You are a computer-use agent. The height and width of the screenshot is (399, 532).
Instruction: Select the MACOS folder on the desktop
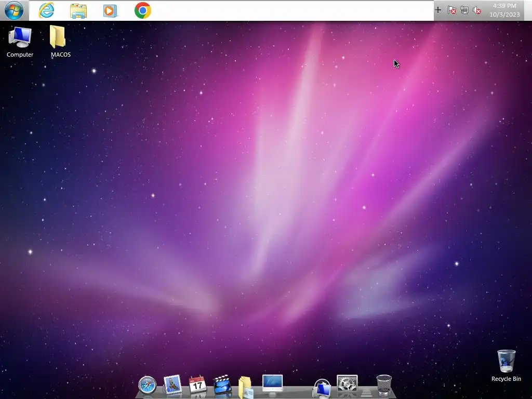pyautogui.click(x=60, y=41)
